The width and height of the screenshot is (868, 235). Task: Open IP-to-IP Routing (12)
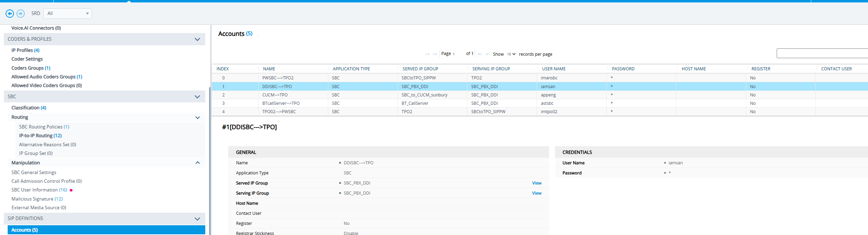[40, 135]
